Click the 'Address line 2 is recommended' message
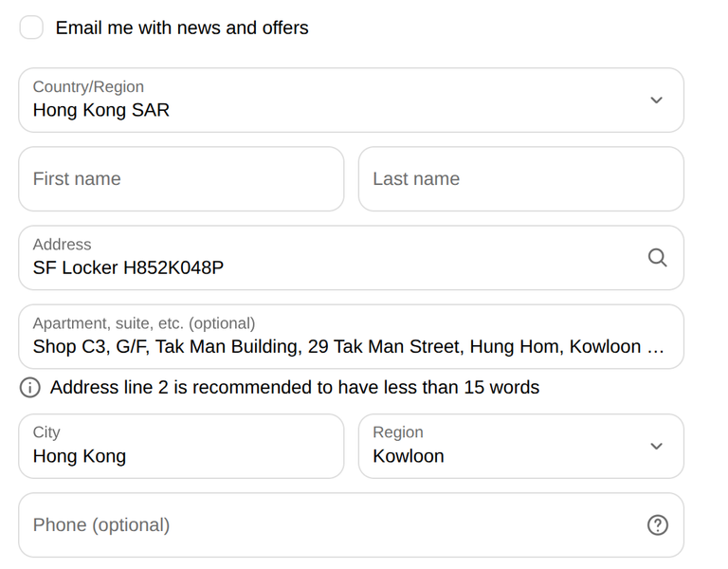 pos(295,387)
